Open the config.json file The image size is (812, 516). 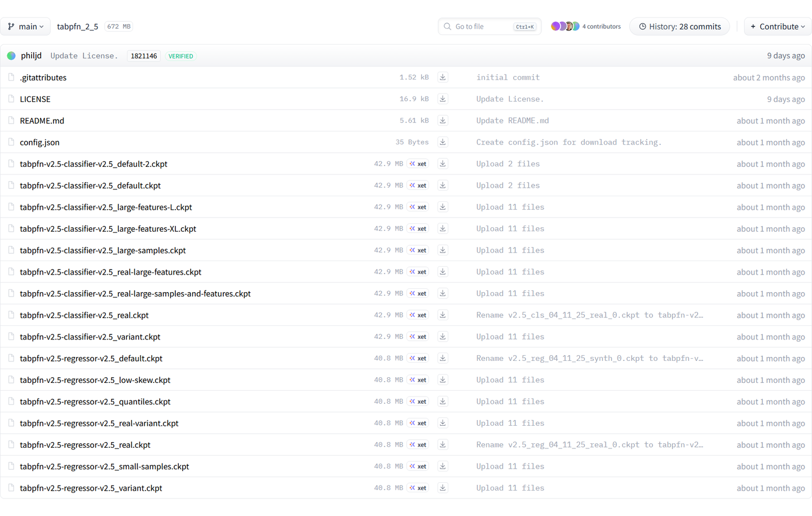39,142
